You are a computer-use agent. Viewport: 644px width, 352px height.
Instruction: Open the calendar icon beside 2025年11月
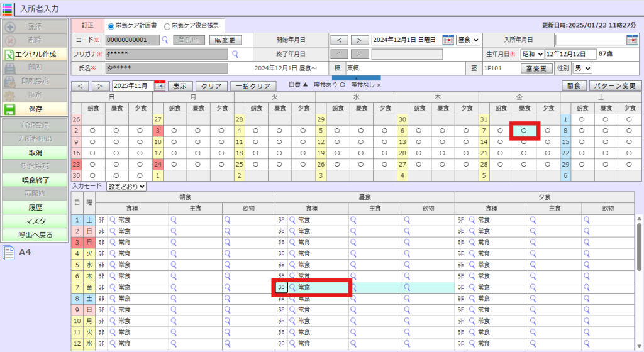pos(160,85)
